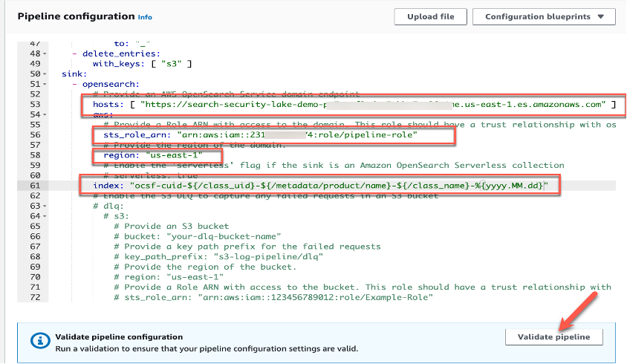Click the "delete_entries:" key on line 48
Image resolution: width=627 pixels, height=364 pixels.
point(121,53)
